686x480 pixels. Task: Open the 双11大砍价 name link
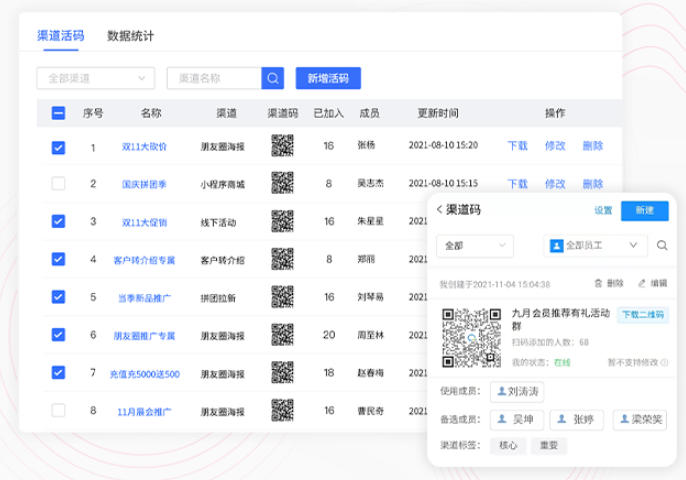point(144,147)
